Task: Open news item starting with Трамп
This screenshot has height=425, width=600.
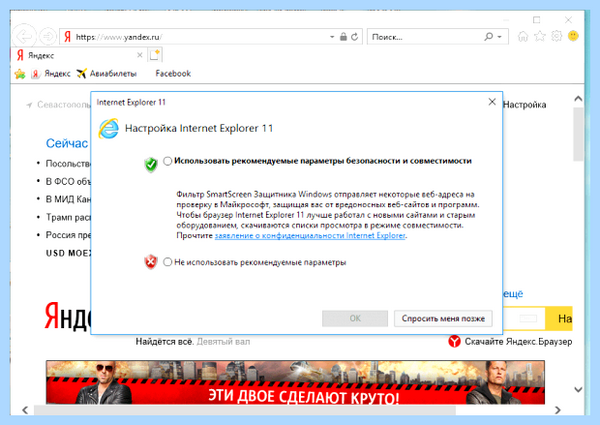Action: [x=68, y=217]
